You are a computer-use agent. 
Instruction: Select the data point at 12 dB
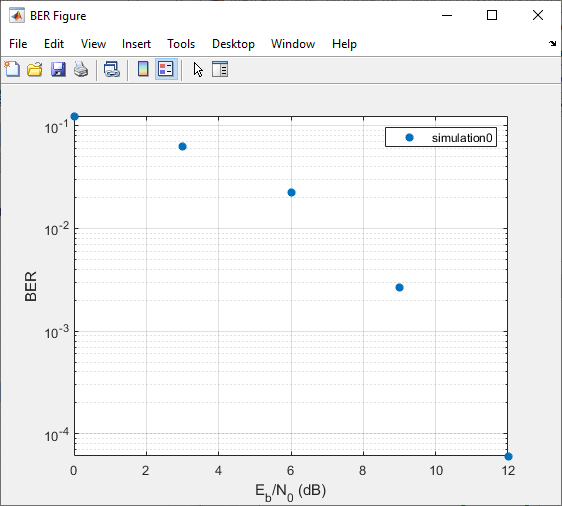click(508, 456)
